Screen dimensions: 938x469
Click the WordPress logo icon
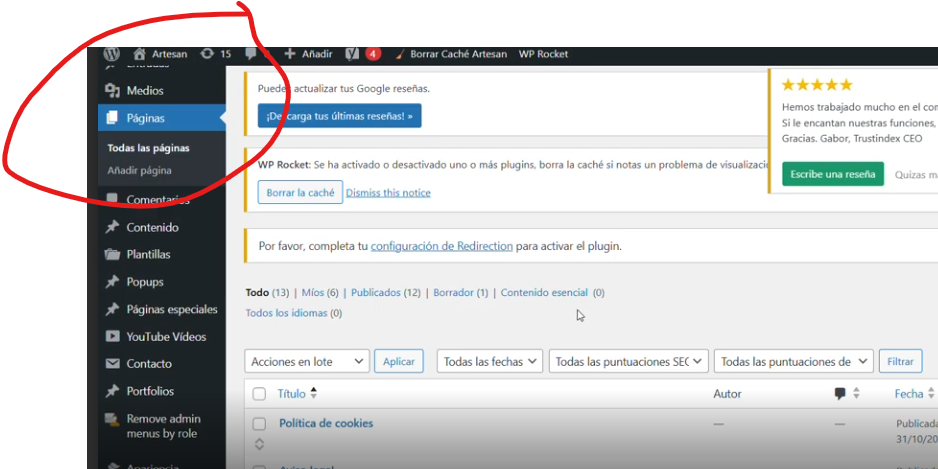coord(111,54)
